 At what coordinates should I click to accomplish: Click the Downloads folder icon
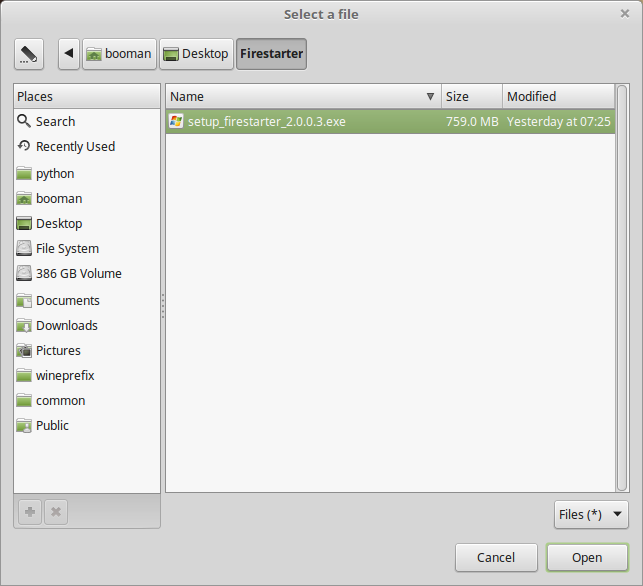(24, 326)
